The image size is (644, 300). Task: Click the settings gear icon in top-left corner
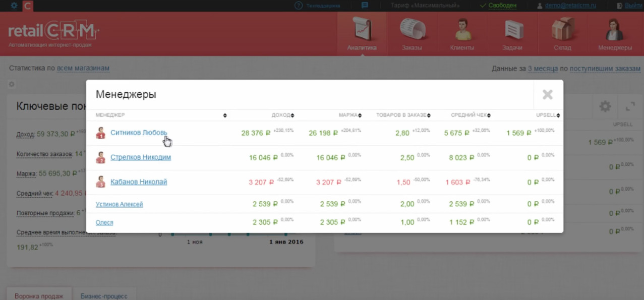coord(14,6)
